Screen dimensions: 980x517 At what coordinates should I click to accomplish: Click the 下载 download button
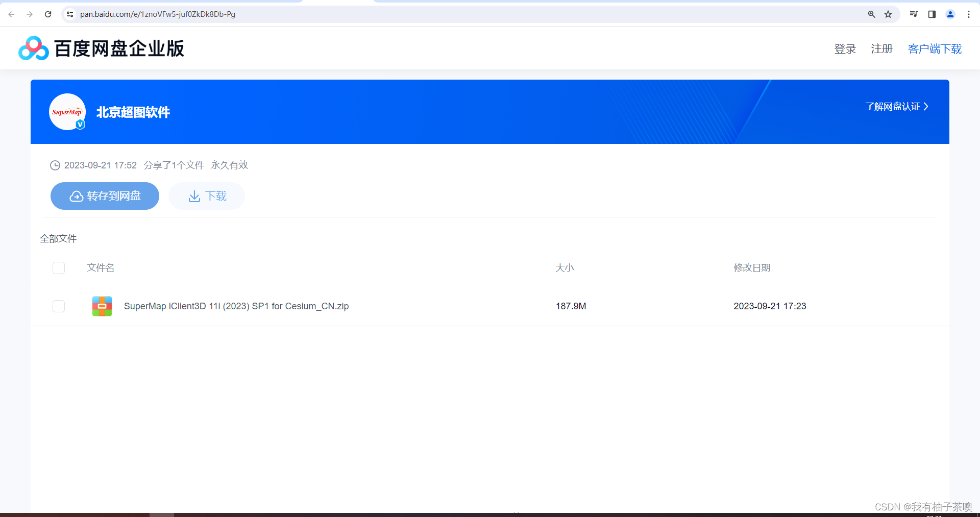point(207,196)
